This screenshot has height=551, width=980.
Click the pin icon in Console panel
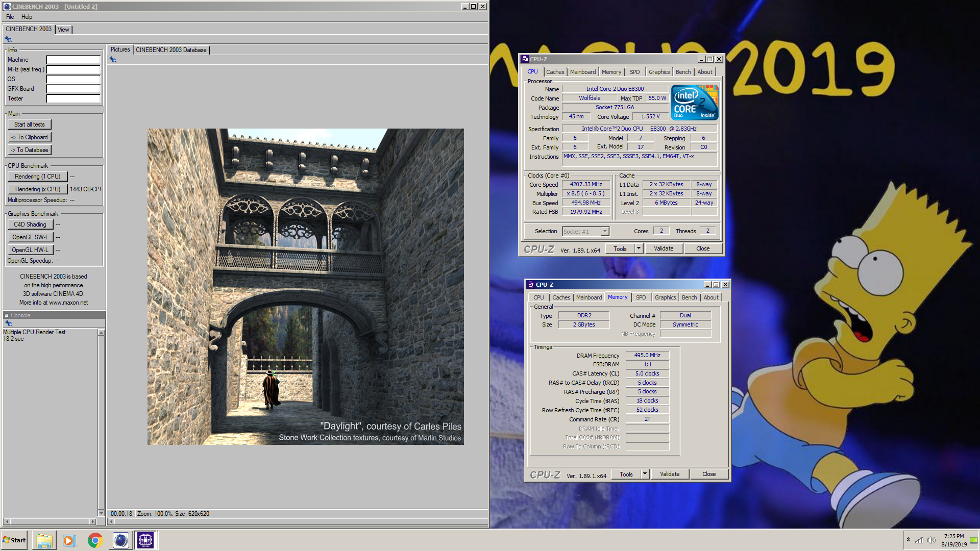[8, 323]
